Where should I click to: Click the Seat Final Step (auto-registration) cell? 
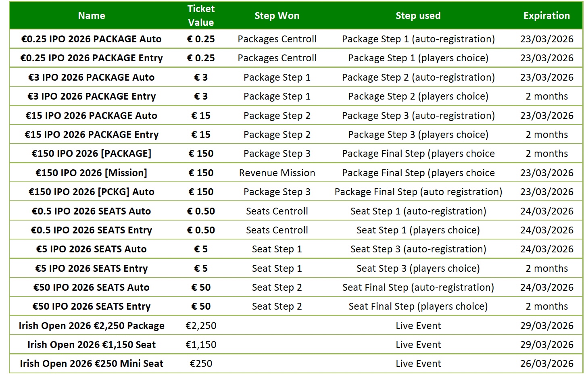pos(418,287)
